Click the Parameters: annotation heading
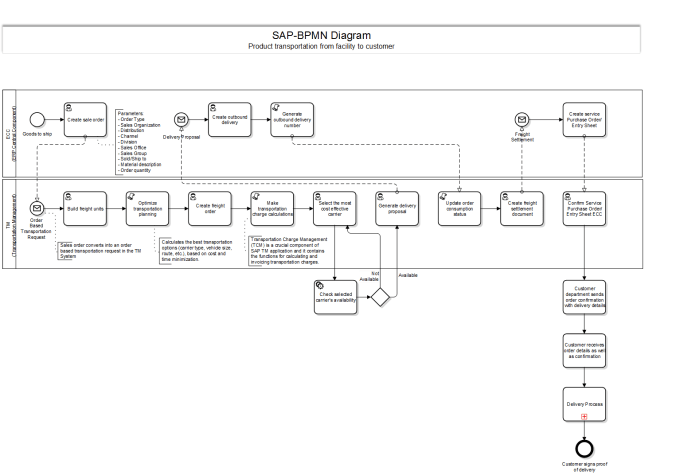 click(x=131, y=113)
